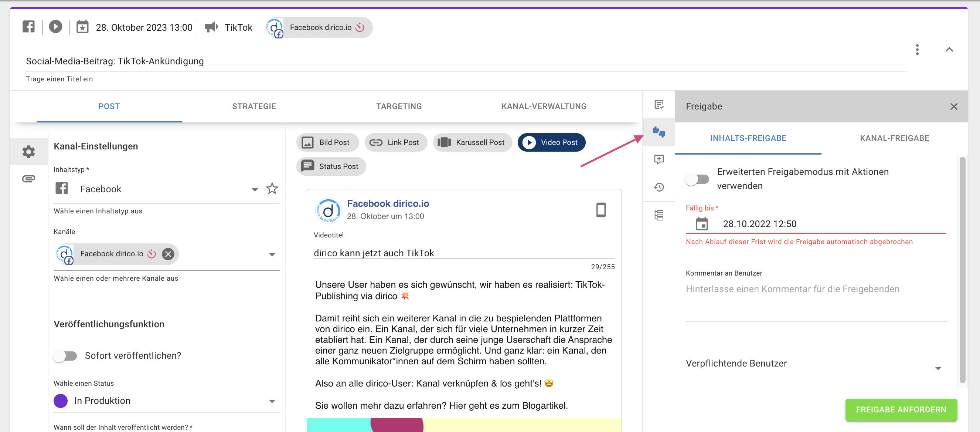Close the Freigabe panel
Viewport: 980px width, 432px height.
tap(953, 107)
